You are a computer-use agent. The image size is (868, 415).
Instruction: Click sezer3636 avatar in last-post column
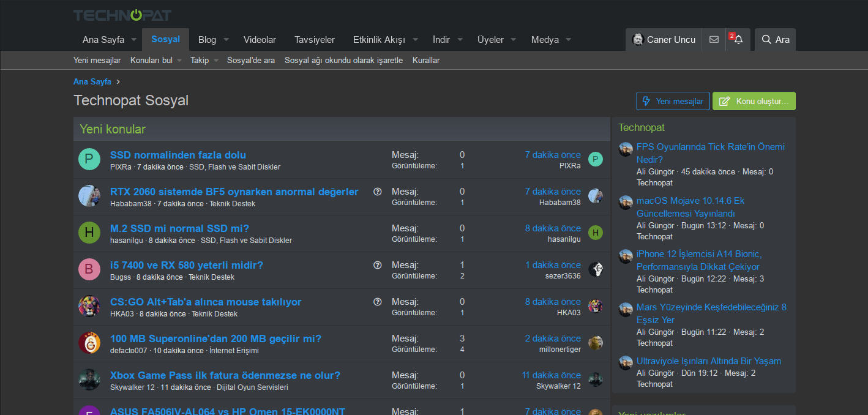click(596, 269)
